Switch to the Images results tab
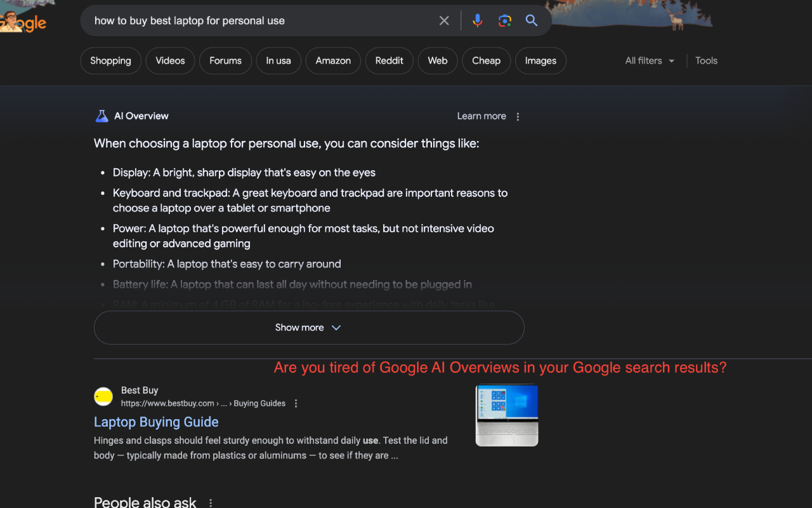This screenshot has height=508, width=812. pos(540,60)
